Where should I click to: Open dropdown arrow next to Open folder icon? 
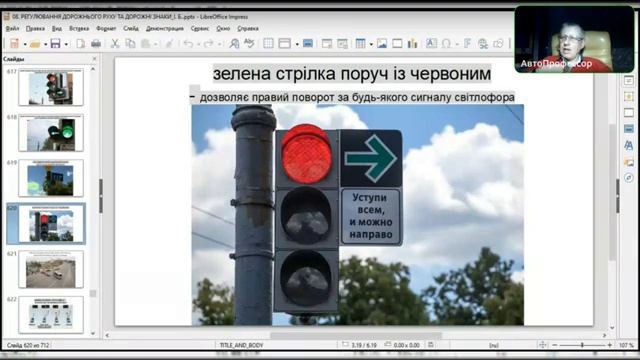pos(45,44)
